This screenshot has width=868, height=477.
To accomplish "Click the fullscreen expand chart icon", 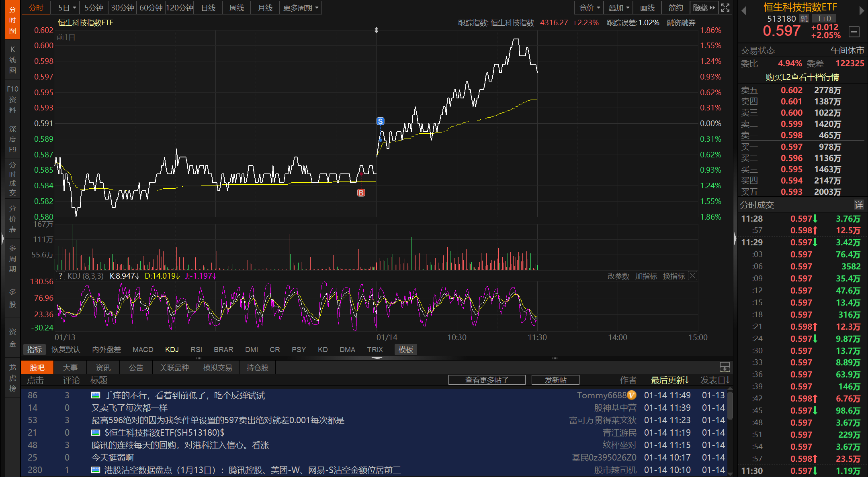I will (725, 8).
